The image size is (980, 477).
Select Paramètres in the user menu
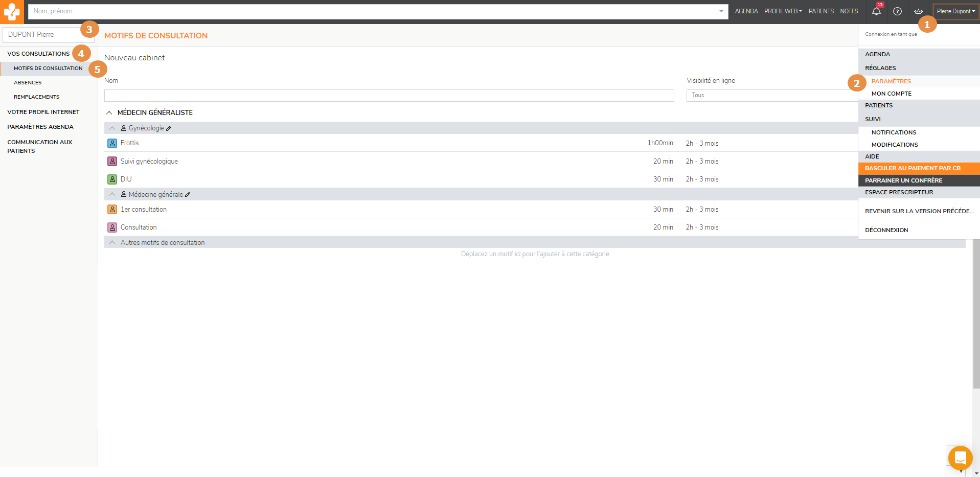891,81
